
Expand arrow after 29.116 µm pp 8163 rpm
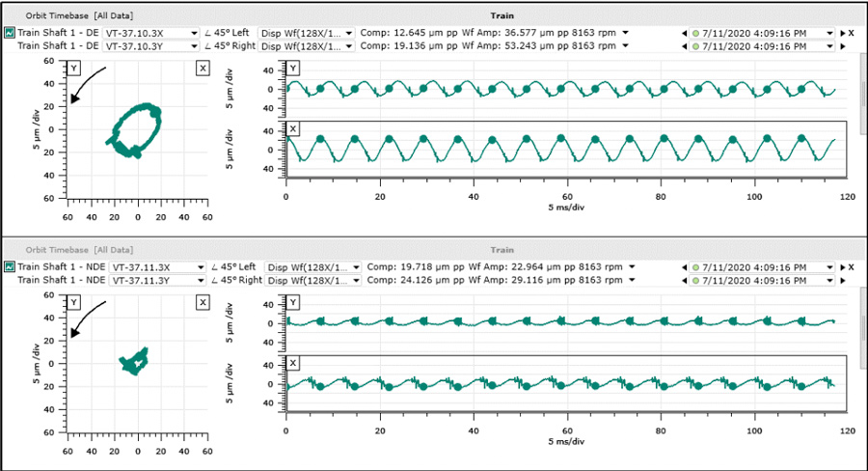632,280
